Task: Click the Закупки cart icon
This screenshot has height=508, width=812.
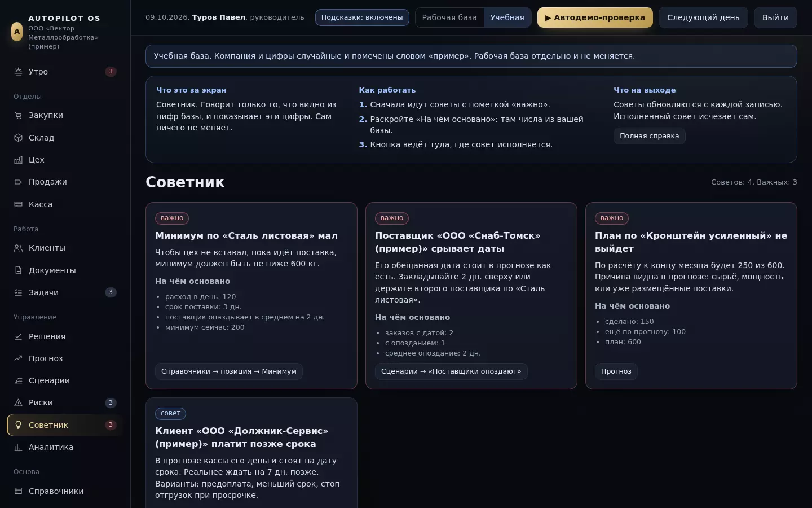Action: 18,115
